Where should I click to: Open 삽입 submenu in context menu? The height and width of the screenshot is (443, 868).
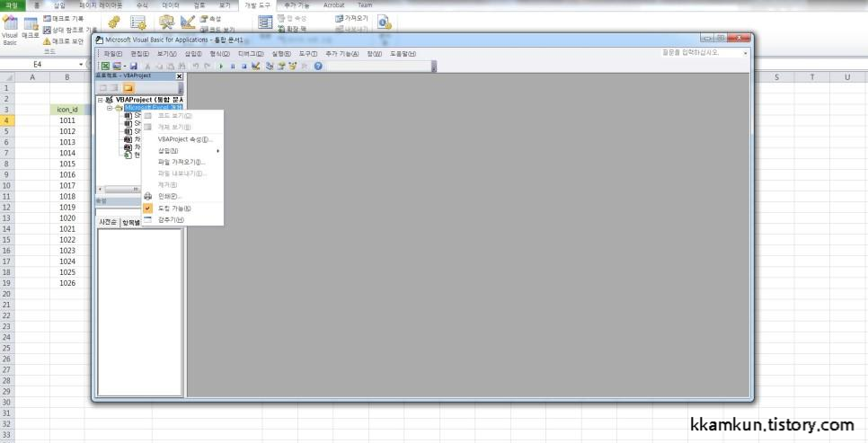182,151
